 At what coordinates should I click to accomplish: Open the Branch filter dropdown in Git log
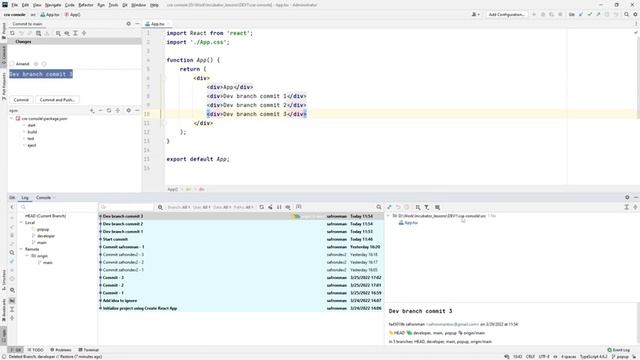(x=179, y=207)
